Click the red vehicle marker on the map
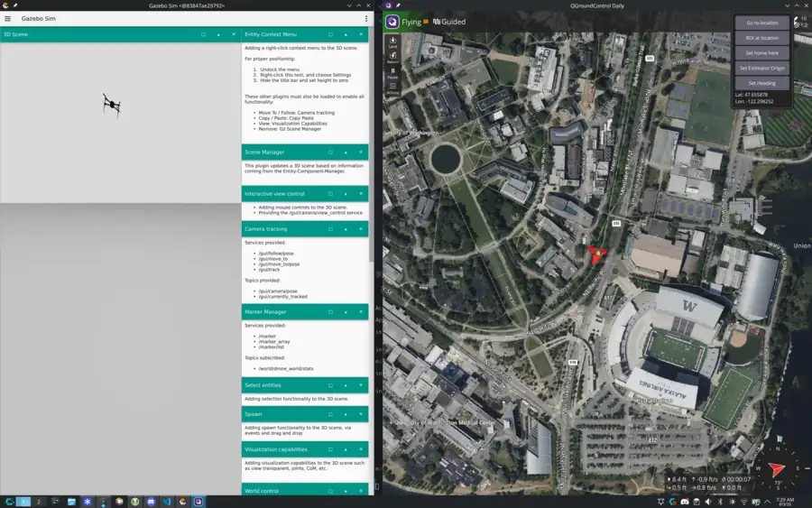This screenshot has height=508, width=812. pyautogui.click(x=596, y=254)
